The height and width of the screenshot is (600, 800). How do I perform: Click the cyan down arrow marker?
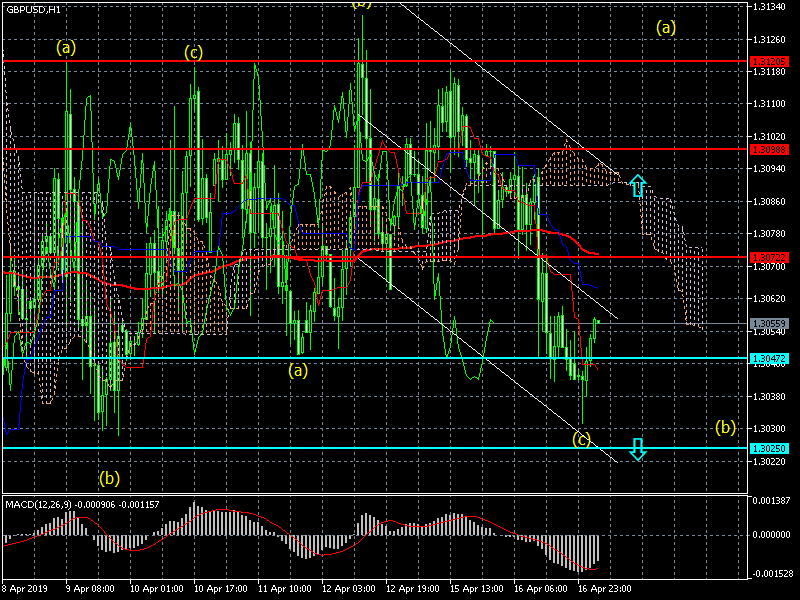click(638, 449)
